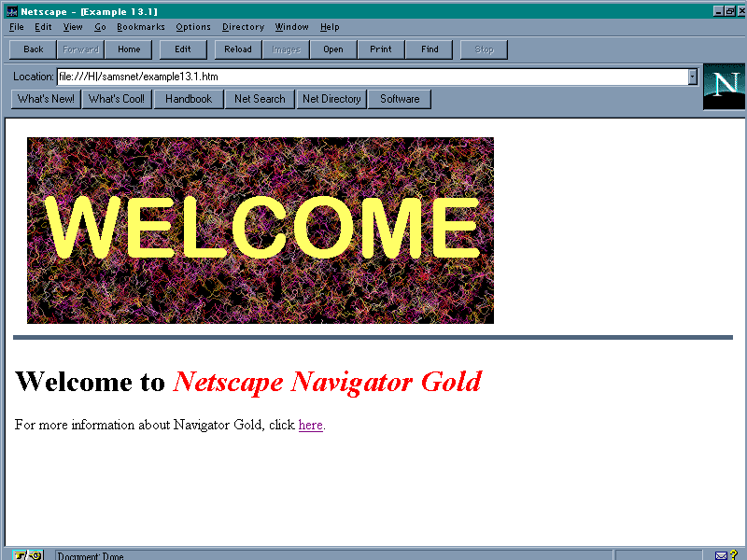The width and height of the screenshot is (747, 560).
Task: Click the mail envelope icon in status bar
Action: click(x=722, y=555)
